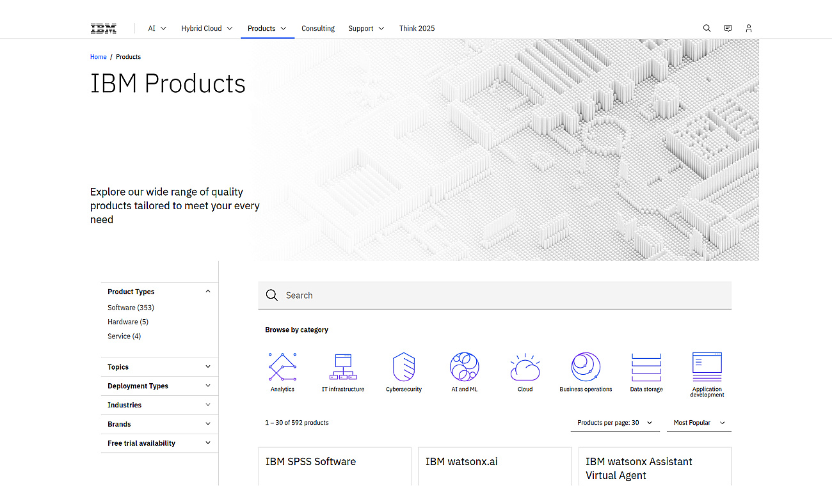
Task: Open the user profile icon
Action: pyautogui.click(x=749, y=28)
